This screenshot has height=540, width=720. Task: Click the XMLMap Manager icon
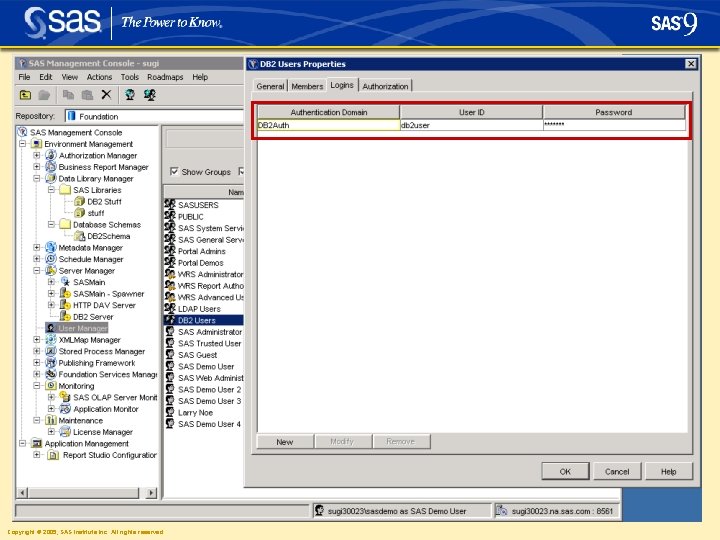pos(51,340)
